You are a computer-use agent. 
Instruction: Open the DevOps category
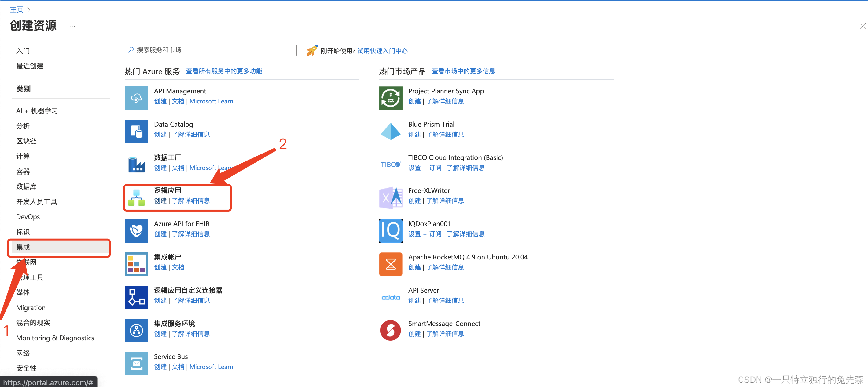(28, 217)
